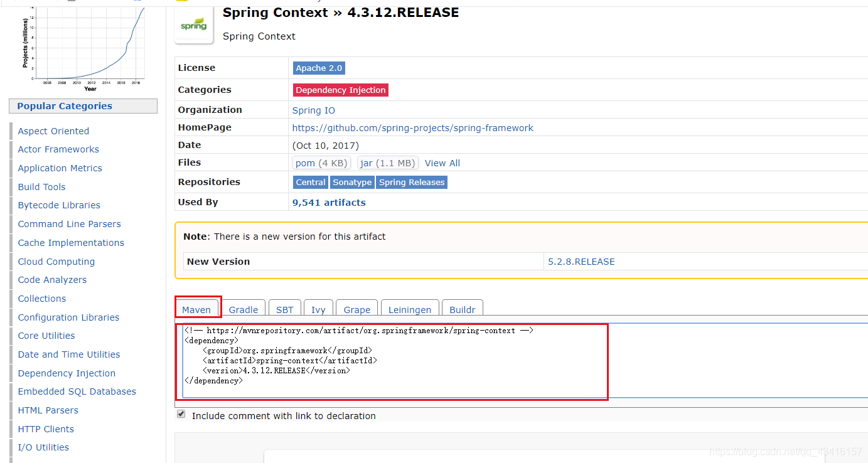The width and height of the screenshot is (868, 463).
Task: Open Core Utilities category
Action: 46,336
